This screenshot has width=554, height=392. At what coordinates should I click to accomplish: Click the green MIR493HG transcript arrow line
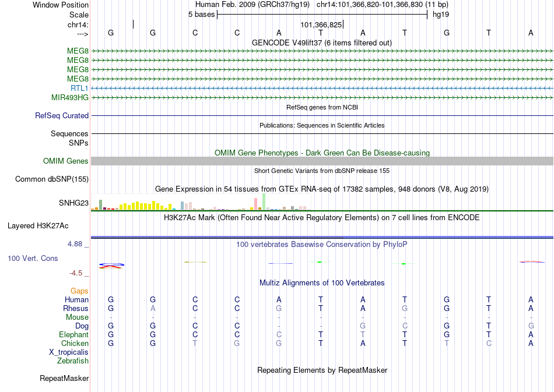pos(322,97)
